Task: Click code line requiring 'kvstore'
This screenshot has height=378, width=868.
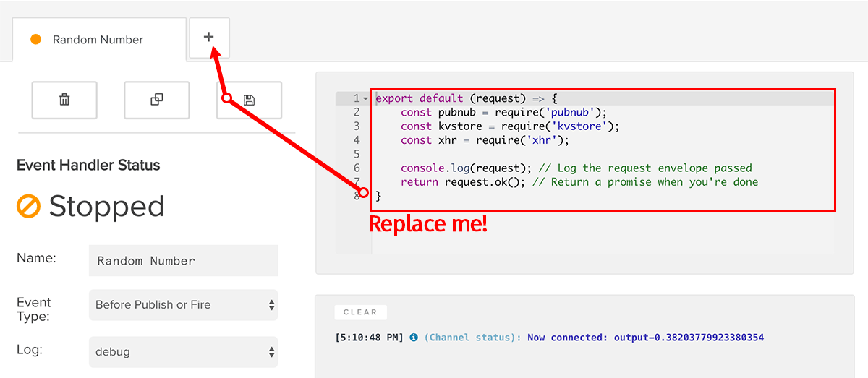Action: (510, 126)
